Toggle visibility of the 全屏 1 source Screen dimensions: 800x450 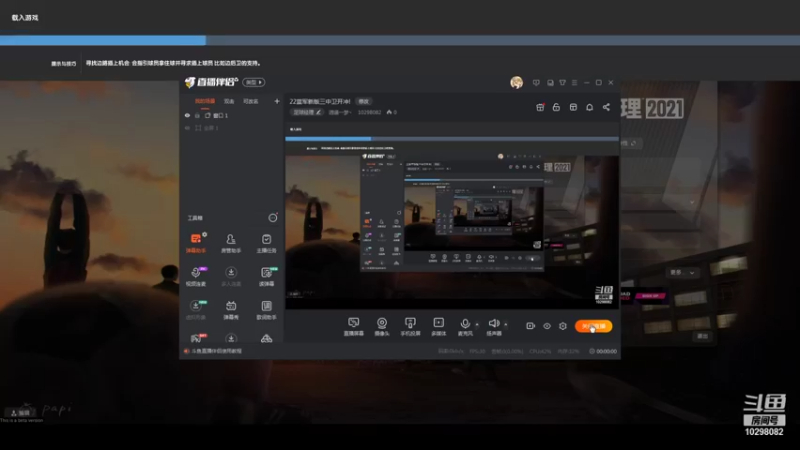187,128
